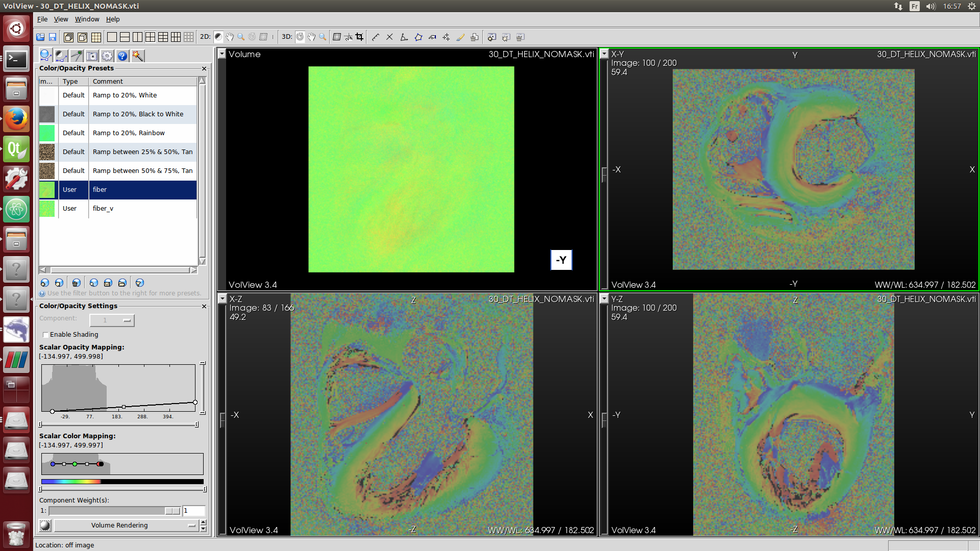Open the blue help question-mark panel icon

pyautogui.click(x=122, y=56)
